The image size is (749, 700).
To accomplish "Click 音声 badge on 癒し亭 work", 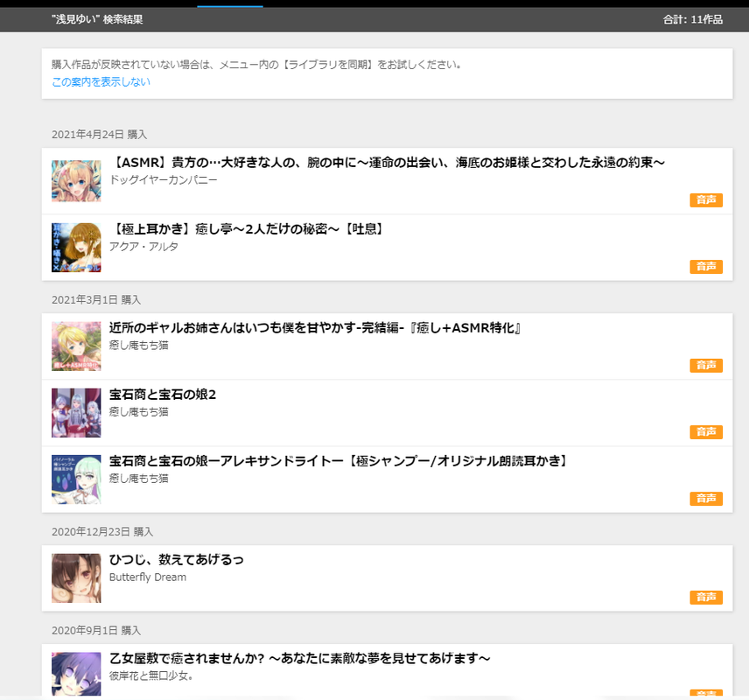I will pos(706,267).
